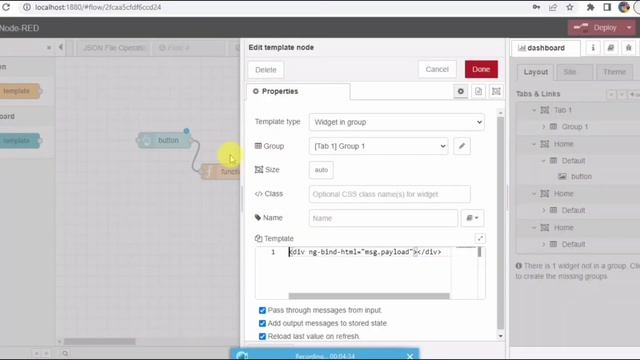The image size is (640, 360).
Task: Cancel editing the template node
Action: 437,69
